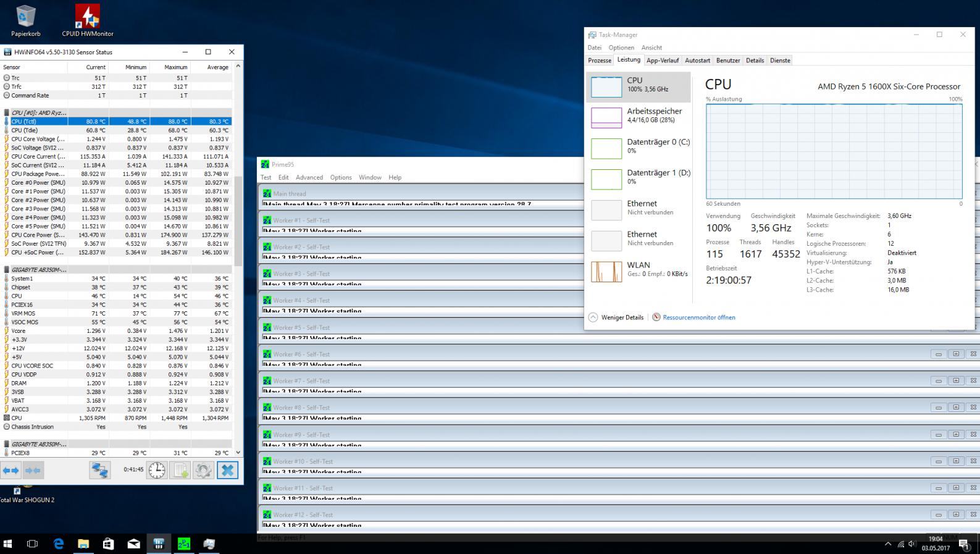Open Ansicht menu in Task Manager
This screenshot has height=554, width=980.
tap(651, 48)
